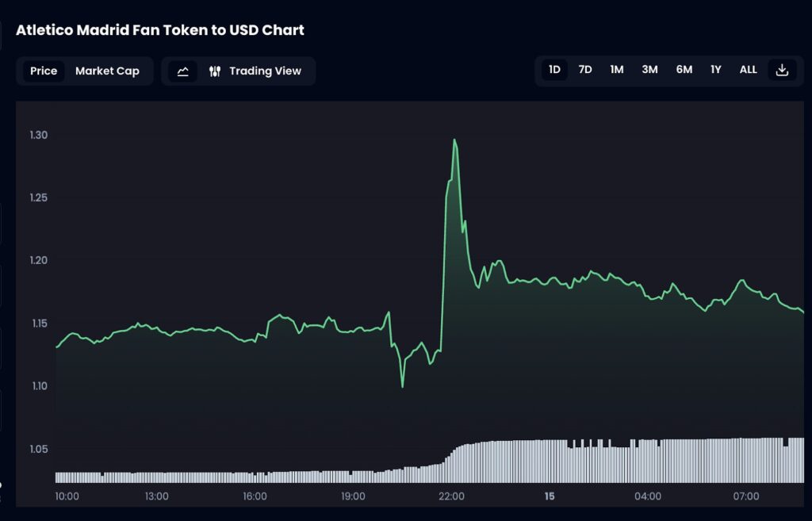
Task: Show the 7D time range
Action: 585,70
